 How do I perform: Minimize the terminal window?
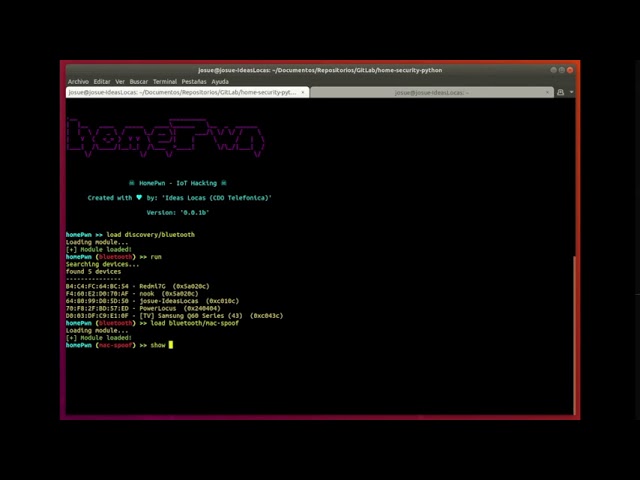(x=553, y=70)
